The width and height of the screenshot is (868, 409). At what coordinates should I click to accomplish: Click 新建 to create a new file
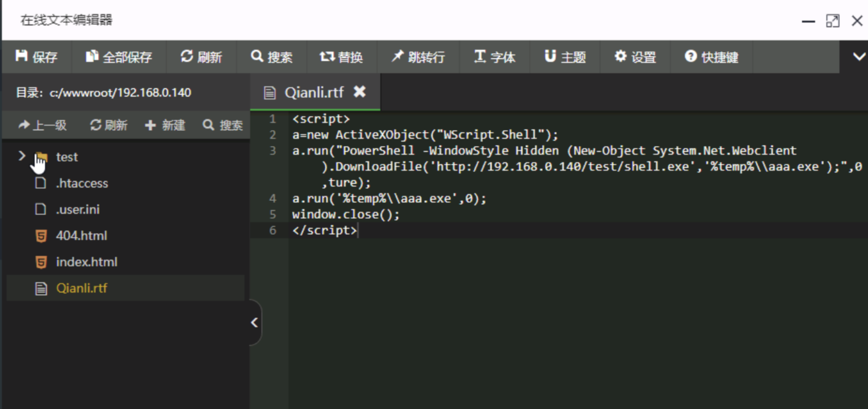(x=165, y=125)
